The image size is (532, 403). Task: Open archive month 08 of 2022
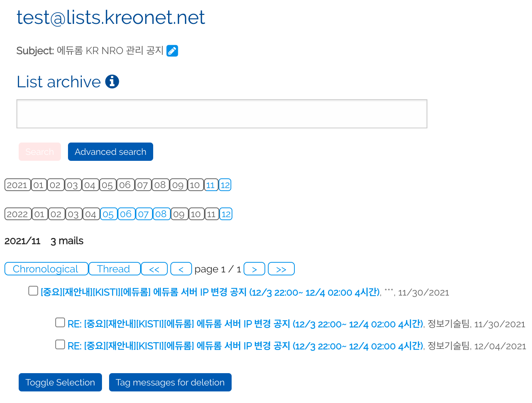pos(161,214)
